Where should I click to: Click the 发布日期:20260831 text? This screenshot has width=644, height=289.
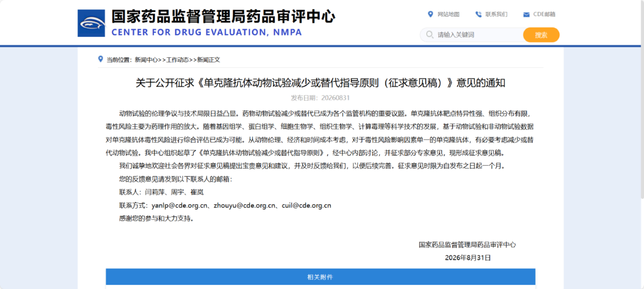pos(320,98)
